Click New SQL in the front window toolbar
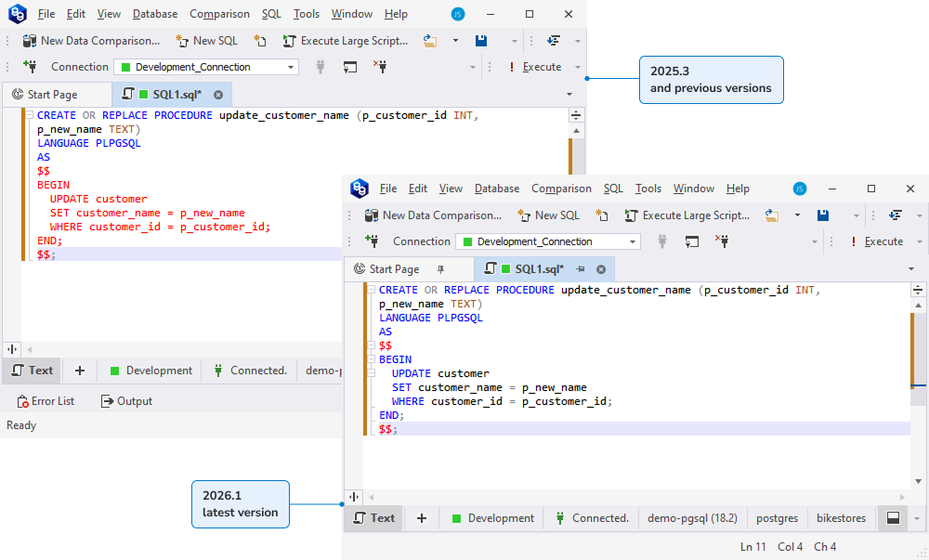 point(549,215)
